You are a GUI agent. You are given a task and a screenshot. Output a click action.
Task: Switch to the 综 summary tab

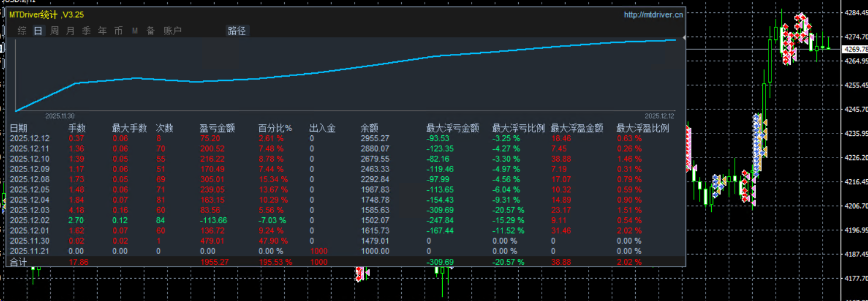click(22, 31)
